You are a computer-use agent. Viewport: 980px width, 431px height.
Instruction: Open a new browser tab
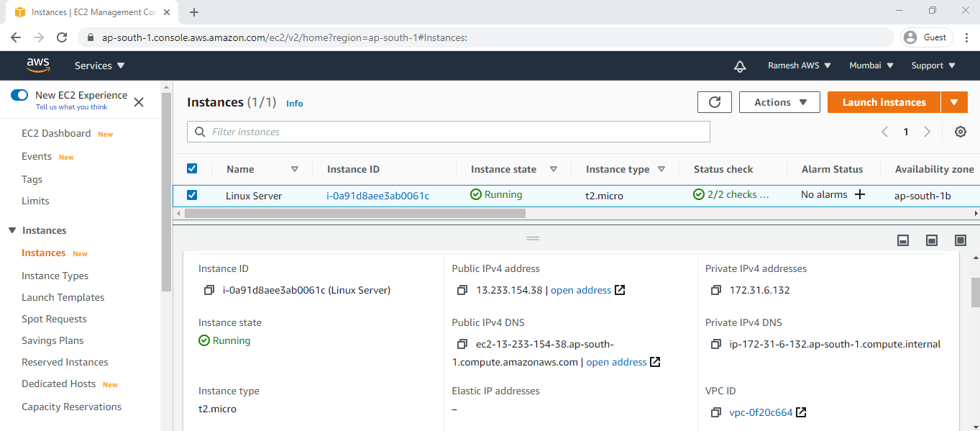(194, 12)
